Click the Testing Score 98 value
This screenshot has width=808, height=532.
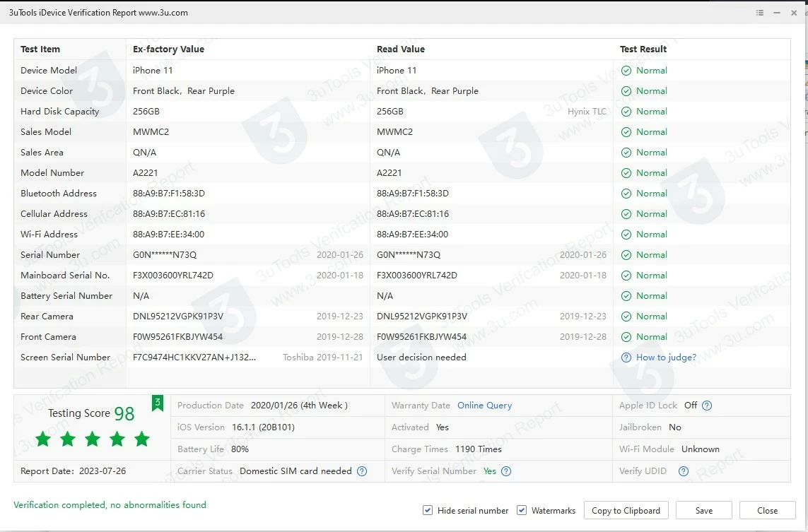click(124, 413)
